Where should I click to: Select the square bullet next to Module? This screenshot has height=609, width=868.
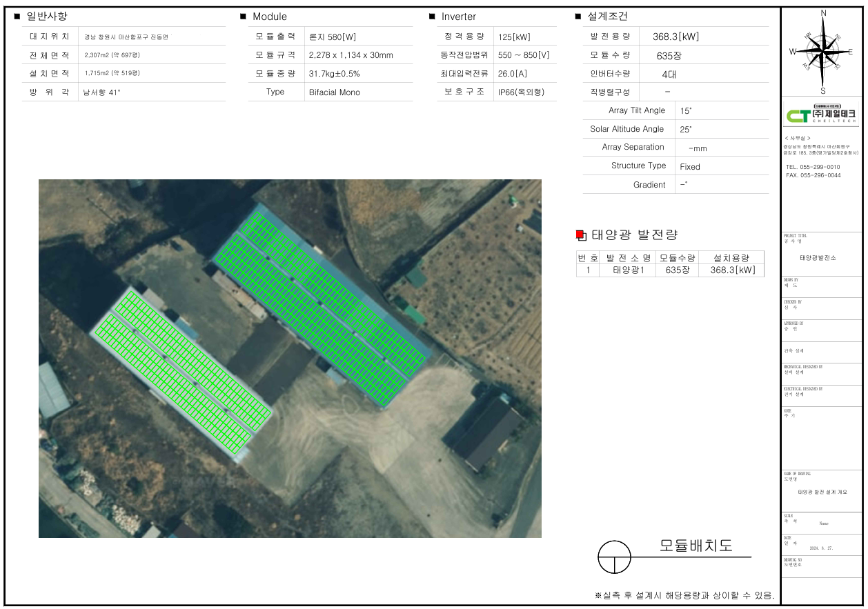243,17
